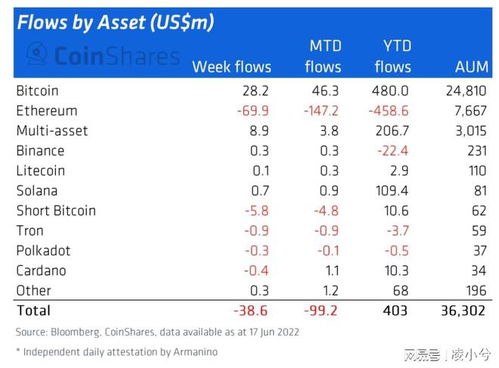
Task: Click the AUM column header
Action: coord(472,67)
